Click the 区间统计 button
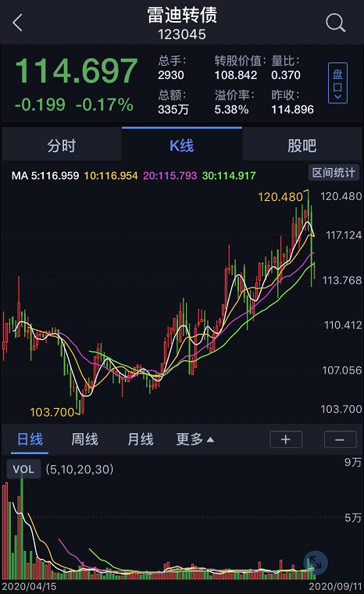 click(334, 173)
